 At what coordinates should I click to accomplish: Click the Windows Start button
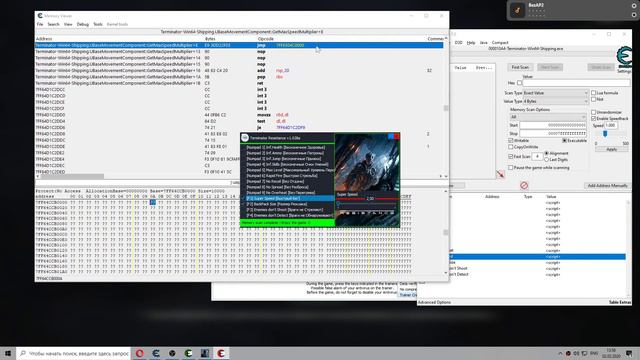coord(8,353)
